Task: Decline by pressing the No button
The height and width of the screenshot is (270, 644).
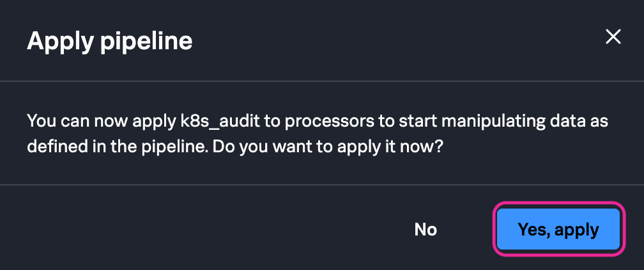Action: 425,229
